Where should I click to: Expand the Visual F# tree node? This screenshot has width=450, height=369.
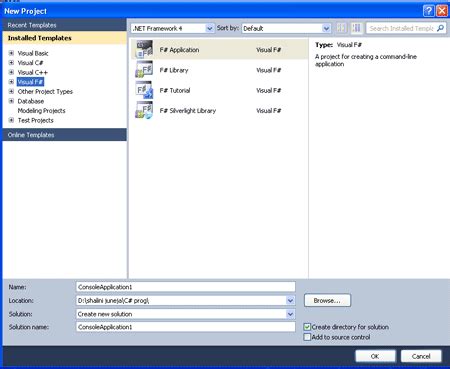click(x=11, y=82)
